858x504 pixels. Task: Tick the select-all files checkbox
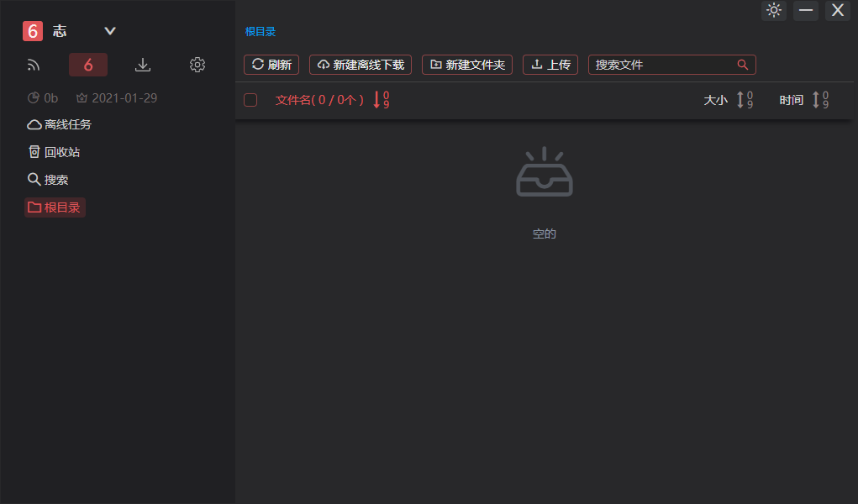tap(250, 100)
